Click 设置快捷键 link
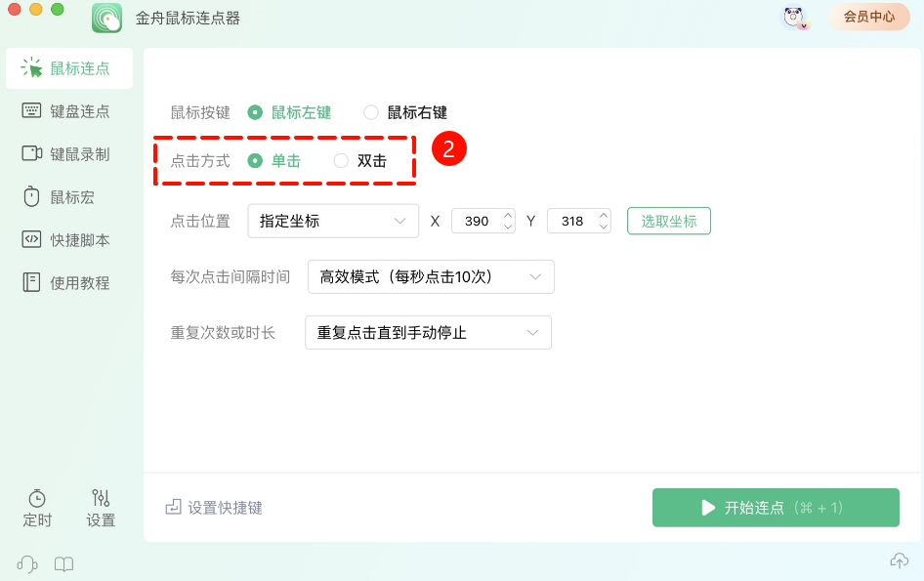Image resolution: width=924 pixels, height=581 pixels. (214, 508)
